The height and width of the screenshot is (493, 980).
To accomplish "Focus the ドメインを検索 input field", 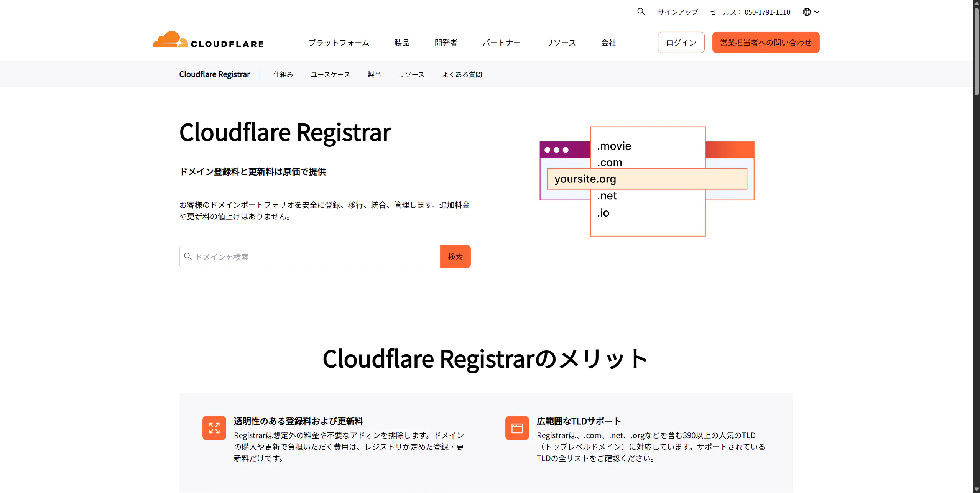I will (x=309, y=256).
